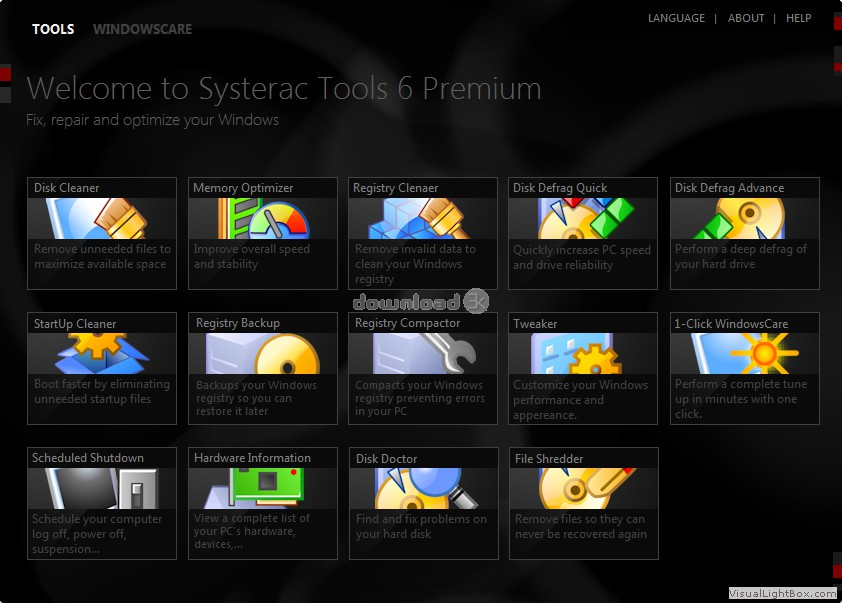The height and width of the screenshot is (603, 842).
Task: Click 'Quickly increase PC speed' description
Action: (582, 257)
